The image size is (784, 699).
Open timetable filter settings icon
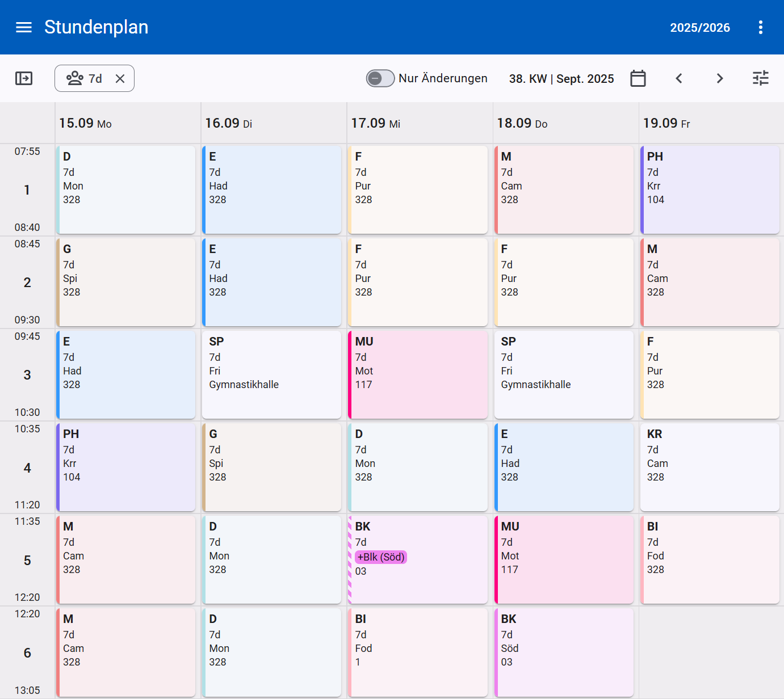click(760, 78)
